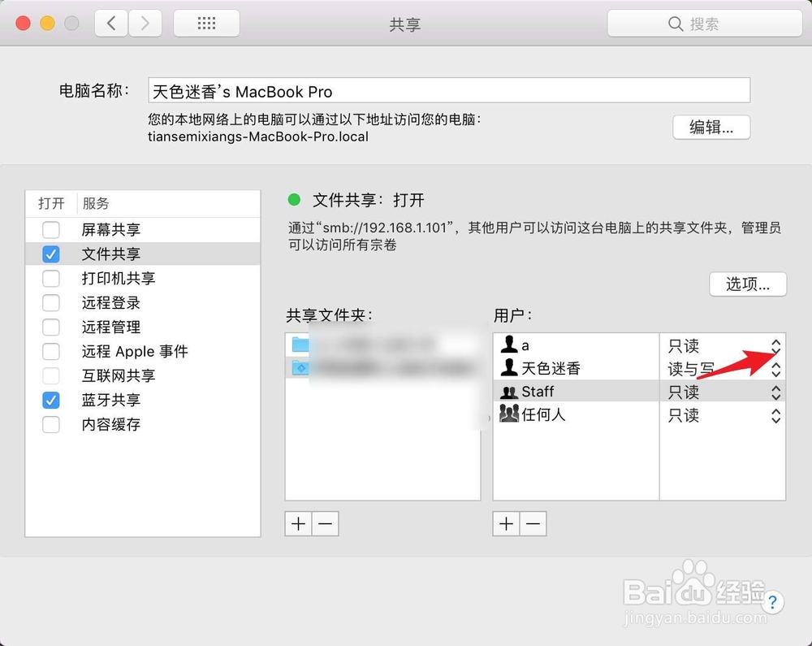Click the help question mark icon

(x=772, y=603)
